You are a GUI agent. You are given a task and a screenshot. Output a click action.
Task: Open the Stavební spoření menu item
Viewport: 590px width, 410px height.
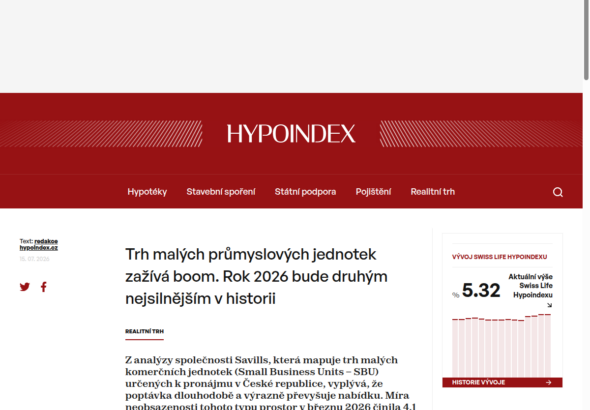pyautogui.click(x=221, y=192)
